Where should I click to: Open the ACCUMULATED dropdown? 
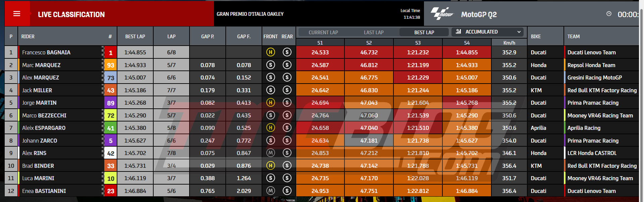tap(488, 32)
